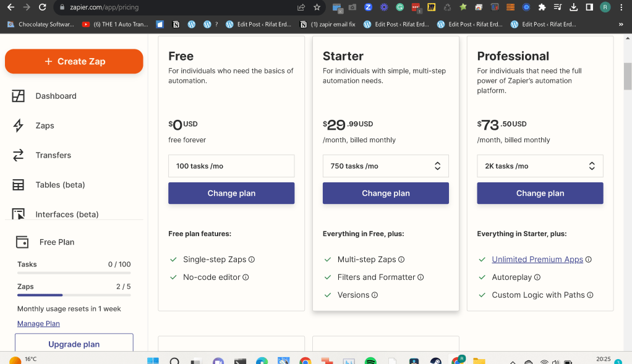This screenshot has width=632, height=364.
Task: Click the Tasks usage progress bar
Action: 74,273
